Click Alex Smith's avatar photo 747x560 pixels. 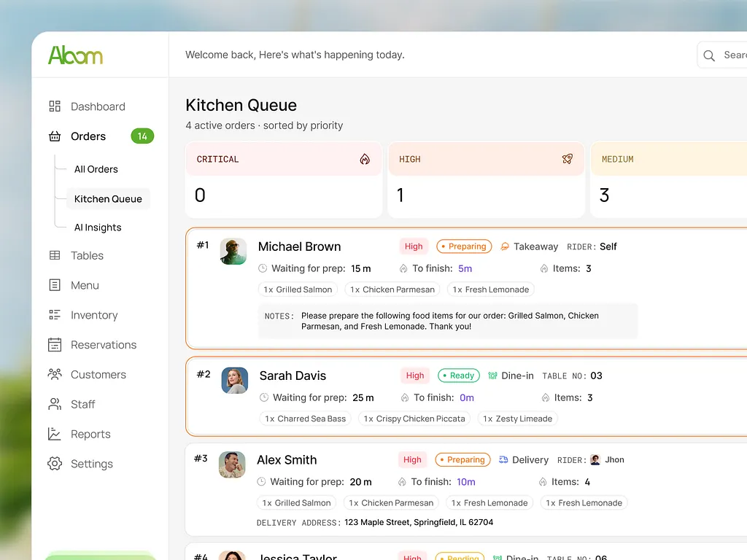[232, 464]
